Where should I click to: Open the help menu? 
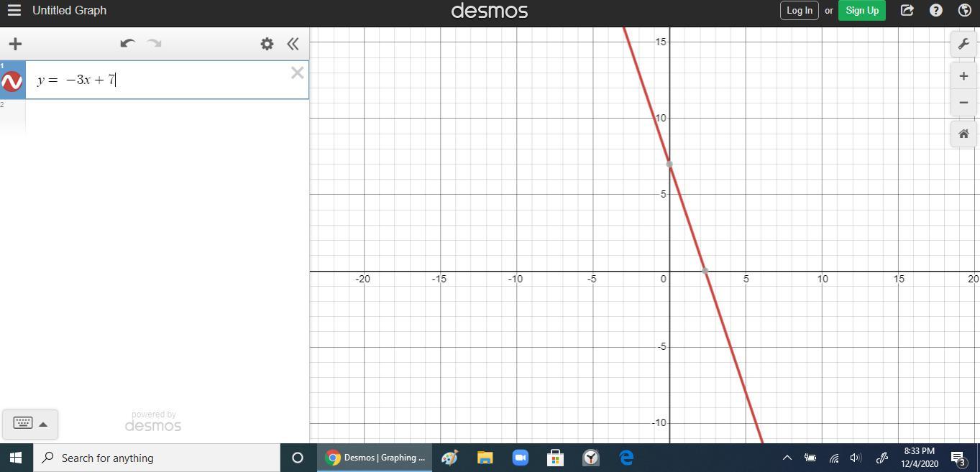[935, 10]
